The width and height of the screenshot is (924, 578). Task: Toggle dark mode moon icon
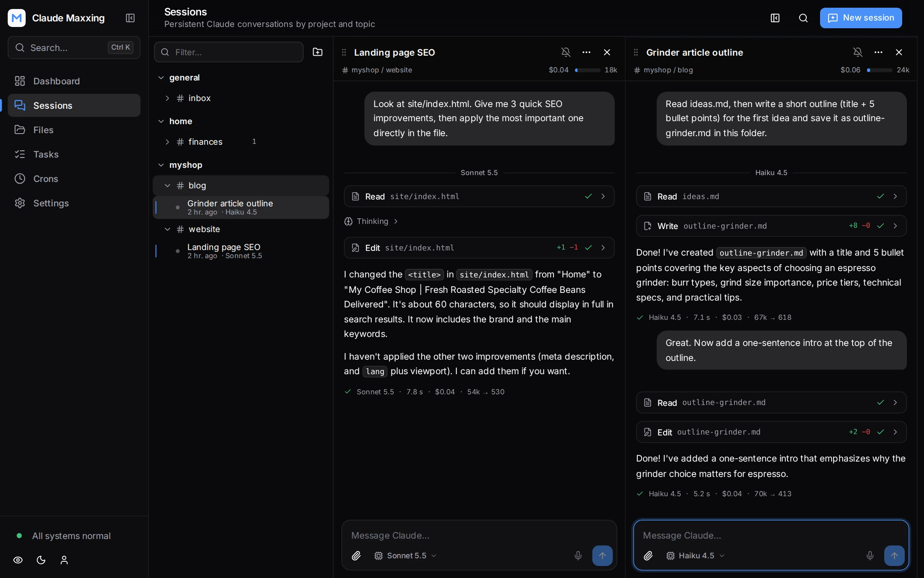(x=41, y=560)
